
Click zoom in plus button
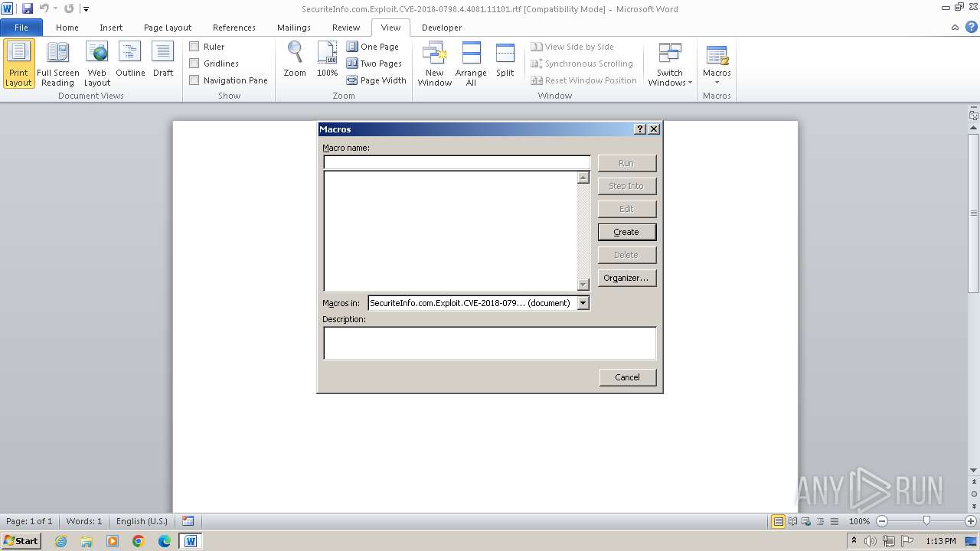971,521
